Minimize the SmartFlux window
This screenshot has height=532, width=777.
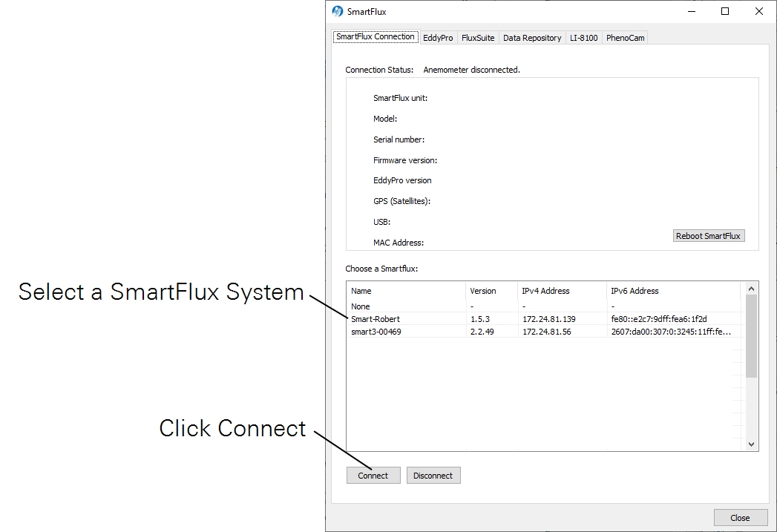692,11
